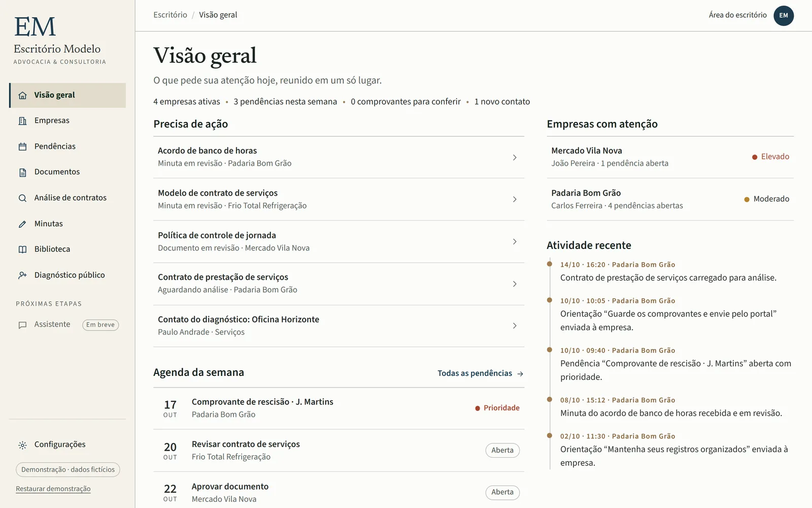
Task: Expand the Contato do diagnóstico: Oficina Horizonte chevron
Action: 515,326
